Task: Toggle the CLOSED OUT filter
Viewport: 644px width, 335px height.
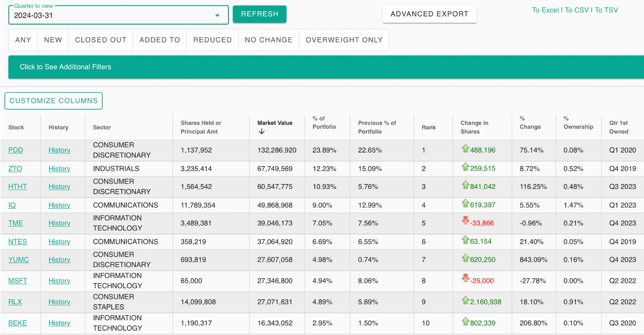Action: tap(101, 40)
